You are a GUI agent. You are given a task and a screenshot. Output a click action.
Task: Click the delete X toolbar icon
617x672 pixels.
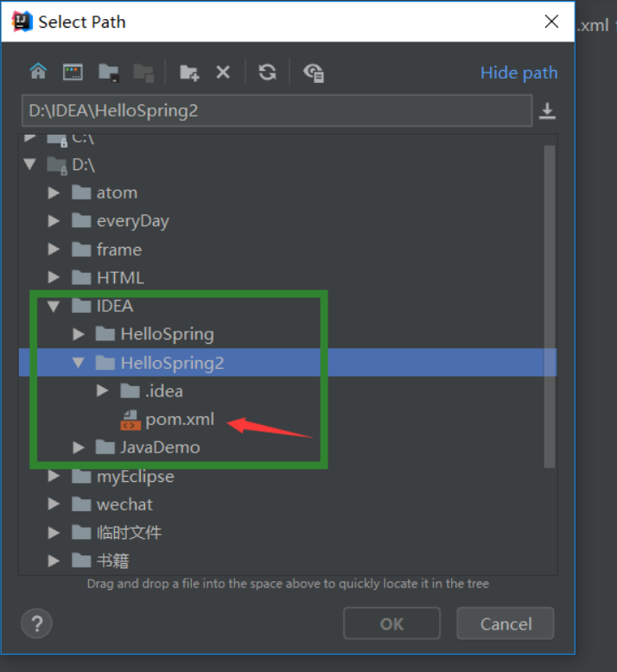[223, 72]
